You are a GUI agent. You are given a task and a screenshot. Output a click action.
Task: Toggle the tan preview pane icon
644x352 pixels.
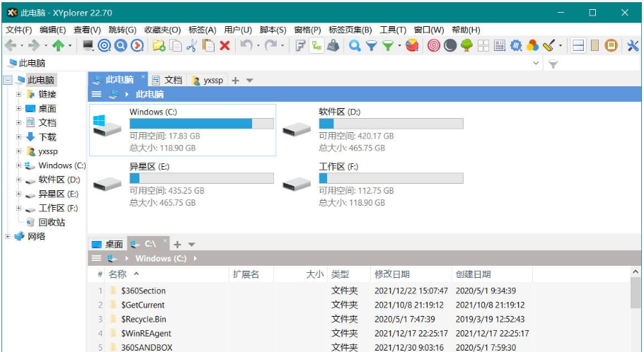[x=594, y=45]
